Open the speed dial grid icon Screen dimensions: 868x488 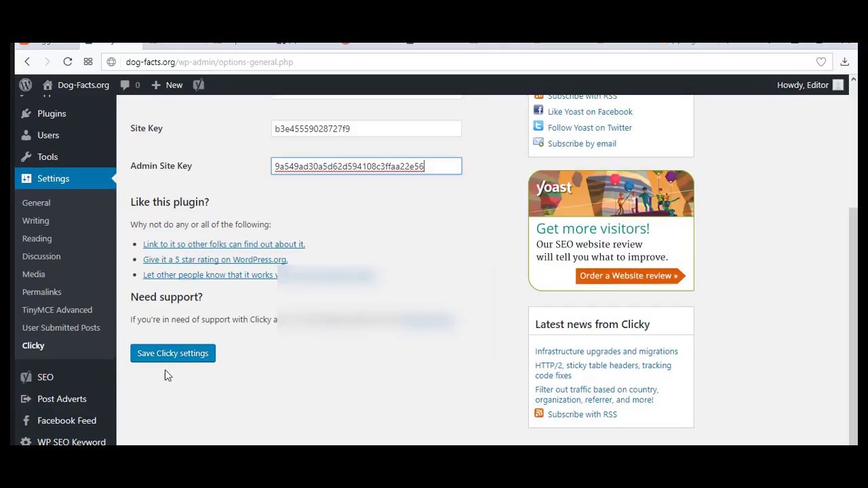click(x=88, y=62)
